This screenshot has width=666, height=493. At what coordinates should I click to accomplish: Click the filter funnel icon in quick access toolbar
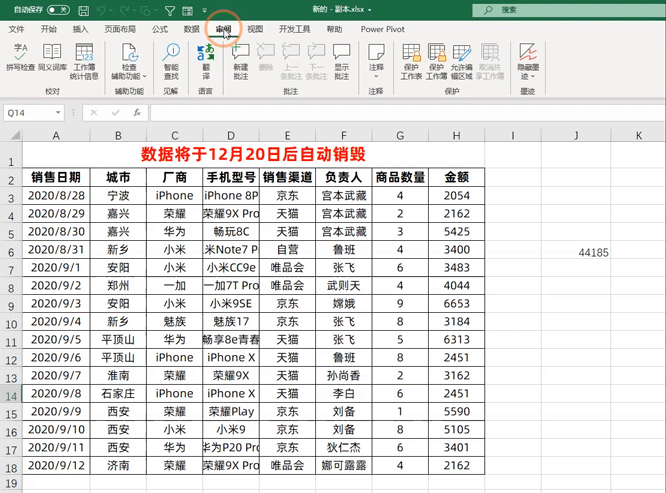tap(169, 11)
